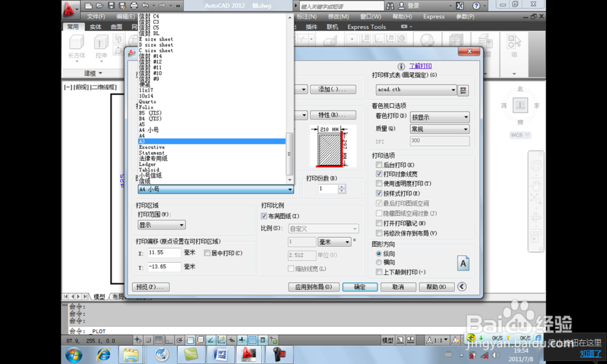
Task: Toggle dynamic input icon in status bar
Action: click(231, 340)
